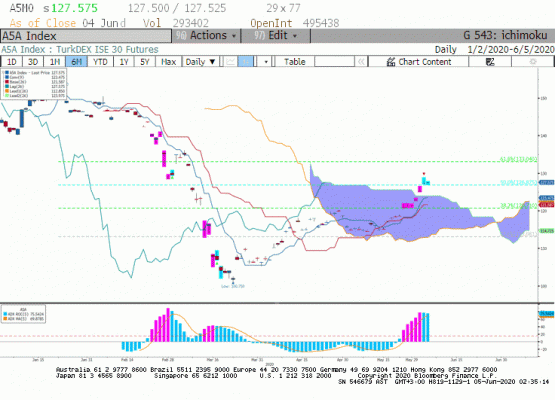Screen dimensions: 555x400
Task: Select the 5Y range tab
Action: pos(144,62)
